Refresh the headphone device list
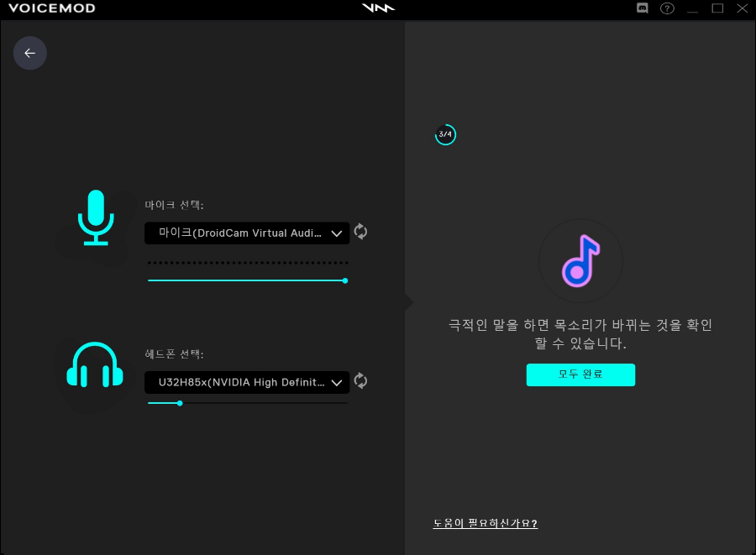756x555 pixels. [360, 381]
